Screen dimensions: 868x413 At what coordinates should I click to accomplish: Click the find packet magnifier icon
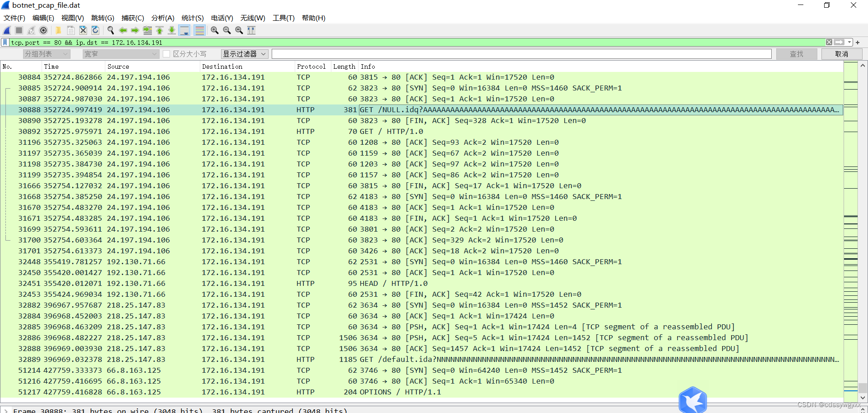tap(110, 30)
